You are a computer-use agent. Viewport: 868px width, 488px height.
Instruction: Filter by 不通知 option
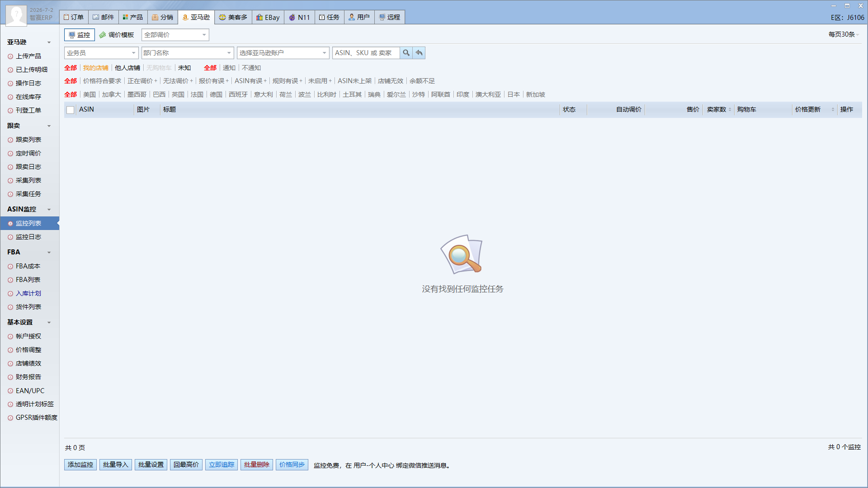point(251,68)
